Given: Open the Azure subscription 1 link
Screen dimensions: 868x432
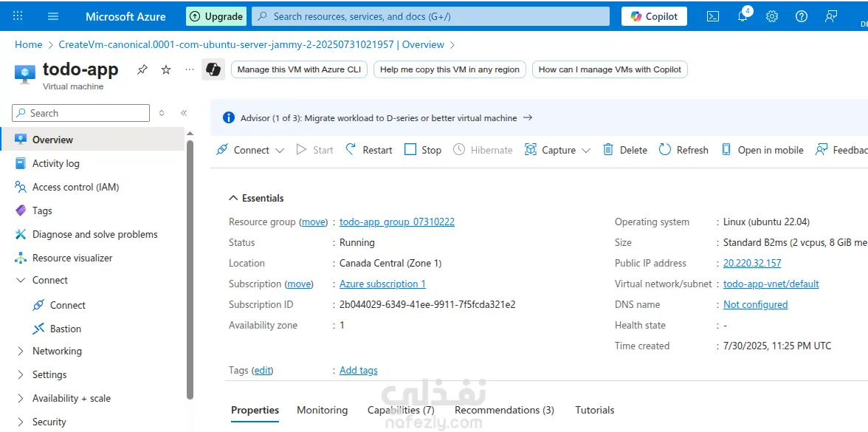Looking at the screenshot, I should [x=382, y=284].
